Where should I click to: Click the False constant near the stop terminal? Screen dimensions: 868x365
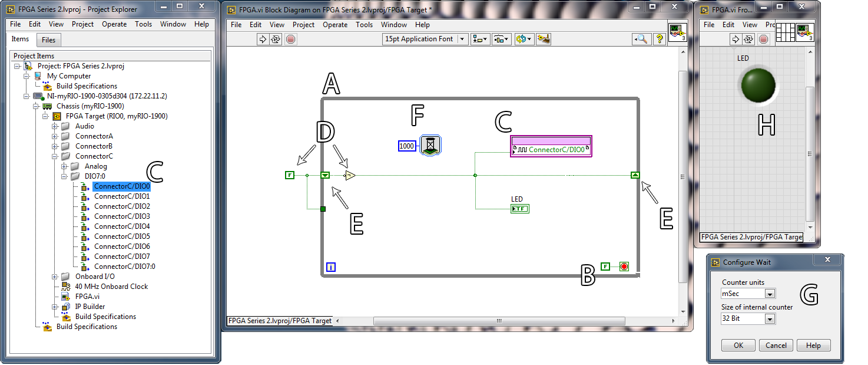point(605,267)
